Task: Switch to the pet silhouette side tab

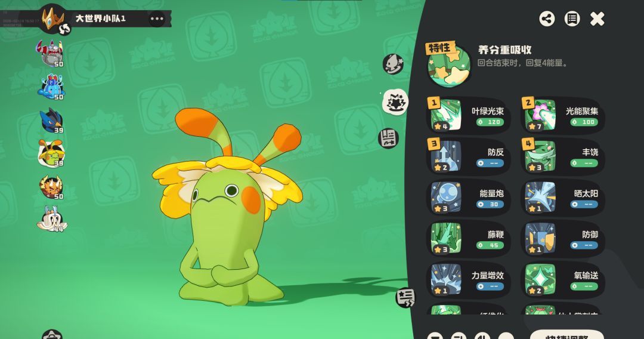Action: (x=392, y=64)
